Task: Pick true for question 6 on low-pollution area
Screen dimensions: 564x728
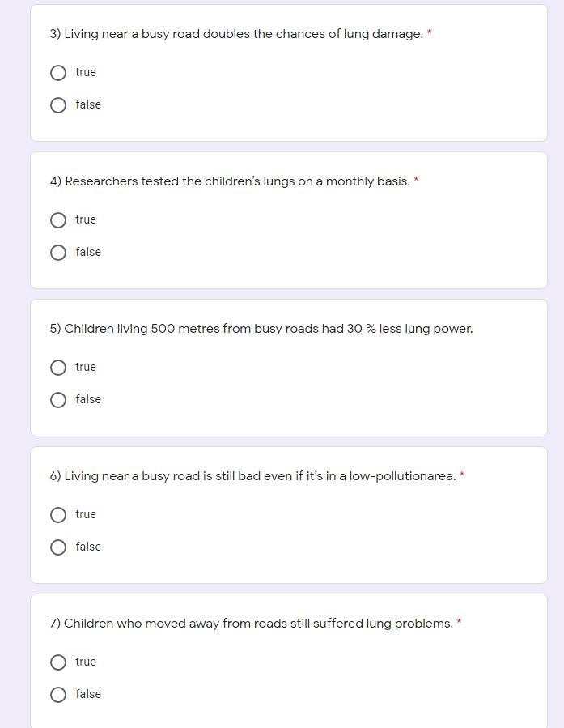Action: pos(58,515)
